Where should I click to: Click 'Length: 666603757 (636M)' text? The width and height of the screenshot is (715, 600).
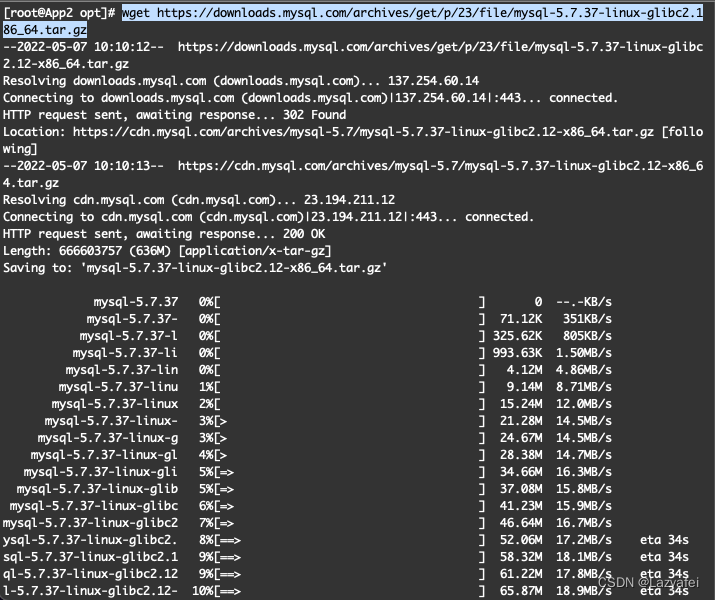87,251
